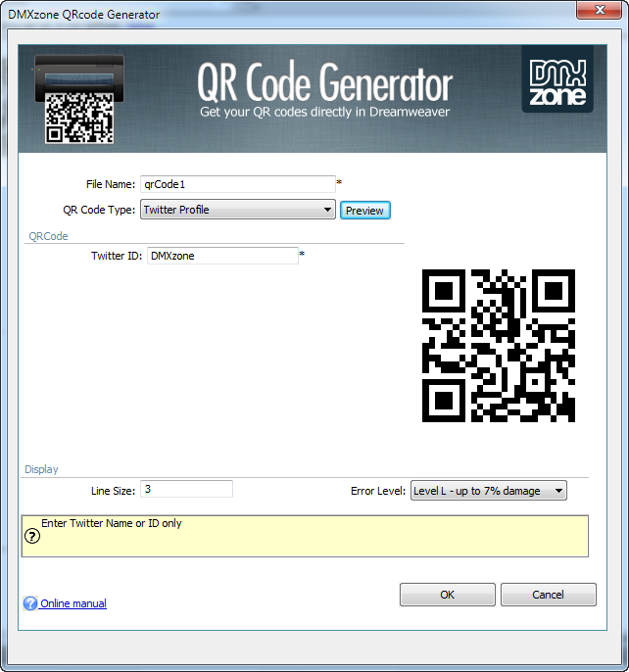This screenshot has height=672, width=629.
Task: Close the DMXzone QRcode Generator window
Action: click(600, 10)
